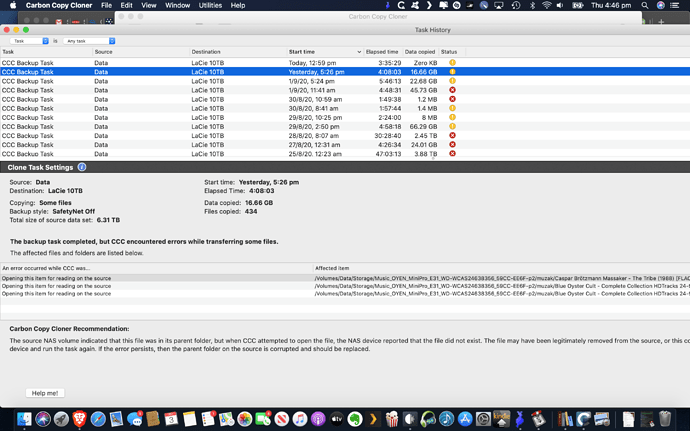The width and height of the screenshot is (690, 431).
Task: Click the Wi-Fi status icon
Action: click(x=547, y=5)
